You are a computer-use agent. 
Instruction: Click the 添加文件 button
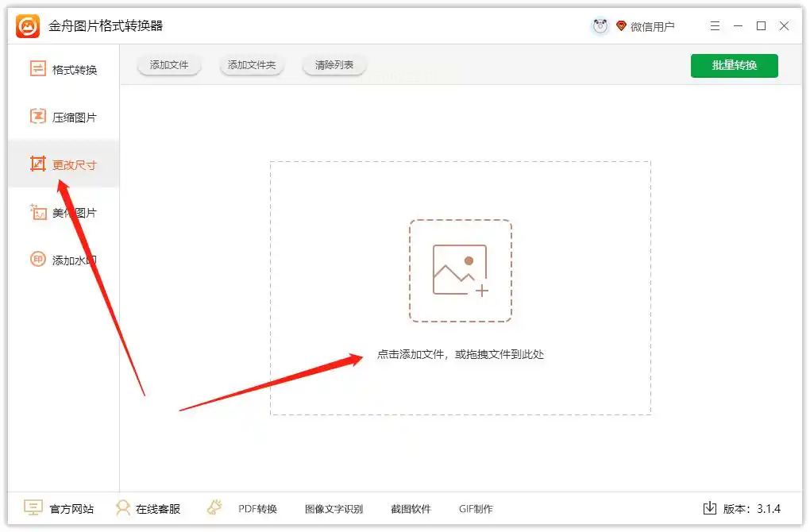[169, 65]
